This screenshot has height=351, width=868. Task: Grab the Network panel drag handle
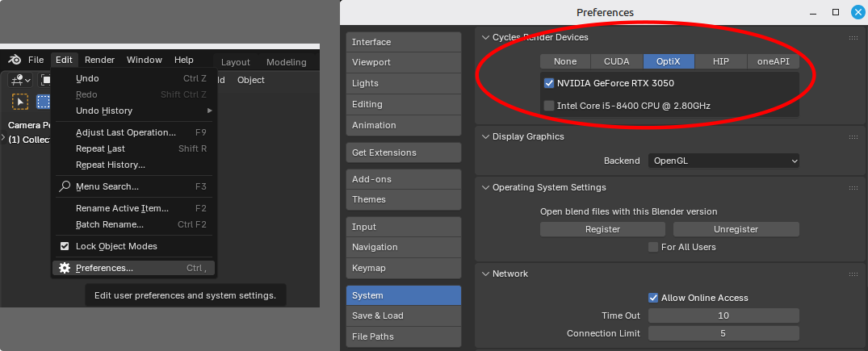click(x=853, y=274)
